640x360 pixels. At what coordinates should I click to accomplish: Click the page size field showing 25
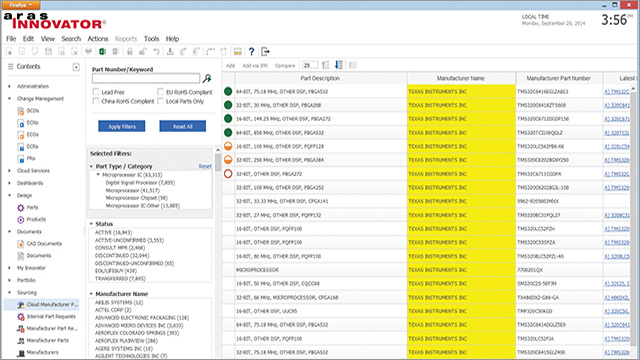[x=310, y=65]
